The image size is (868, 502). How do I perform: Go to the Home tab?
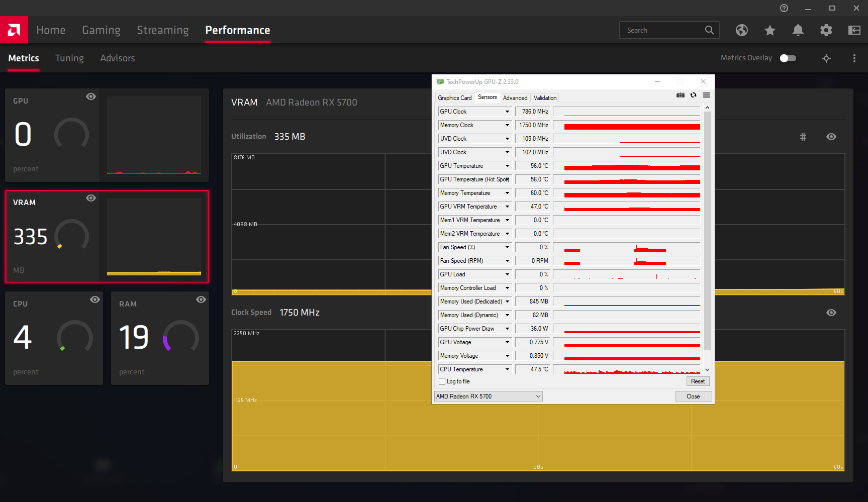click(51, 30)
